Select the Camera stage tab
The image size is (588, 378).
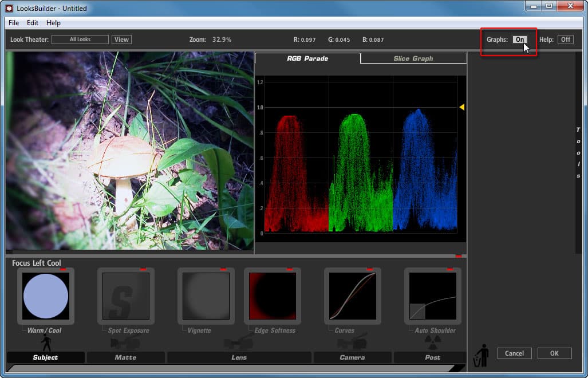click(x=352, y=357)
